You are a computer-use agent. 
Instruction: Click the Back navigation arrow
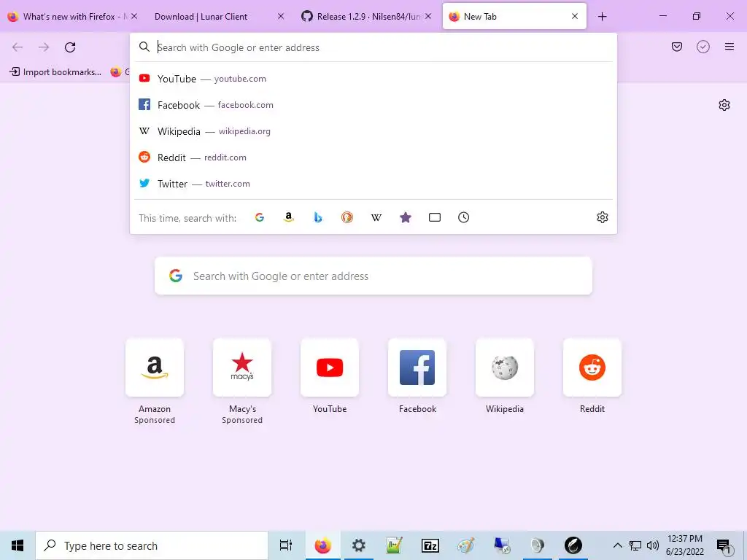[18, 47]
